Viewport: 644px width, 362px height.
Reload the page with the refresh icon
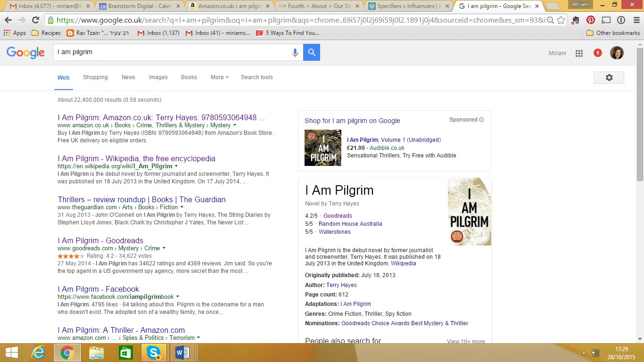coord(35,20)
